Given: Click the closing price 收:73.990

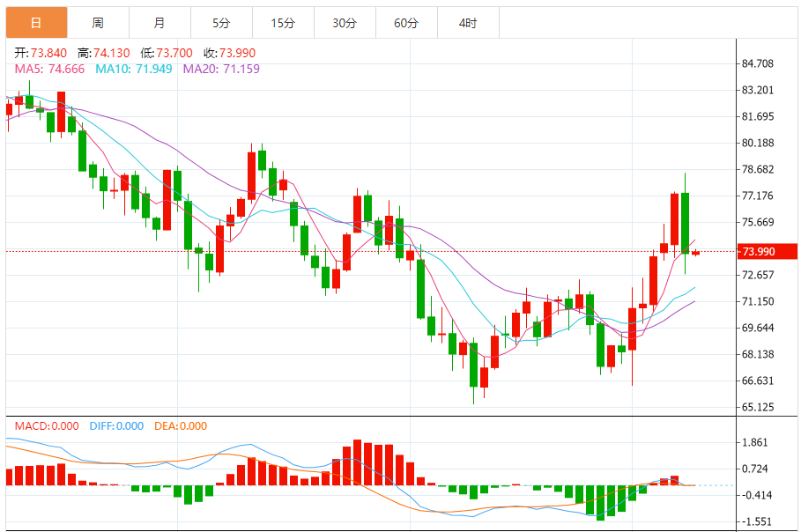Looking at the screenshot, I should tap(229, 53).
